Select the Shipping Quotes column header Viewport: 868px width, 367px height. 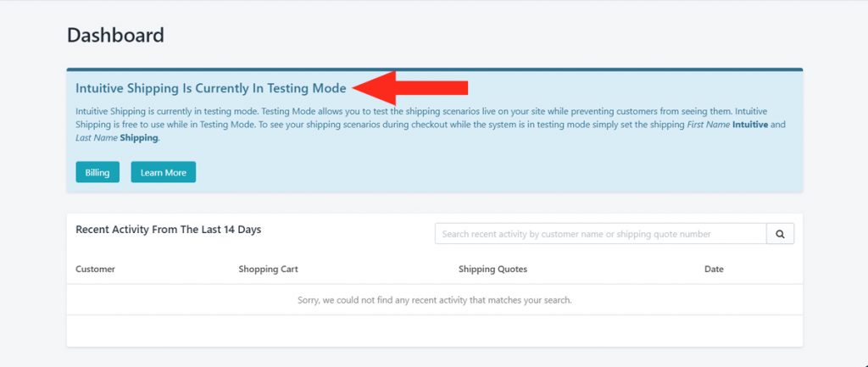point(492,269)
